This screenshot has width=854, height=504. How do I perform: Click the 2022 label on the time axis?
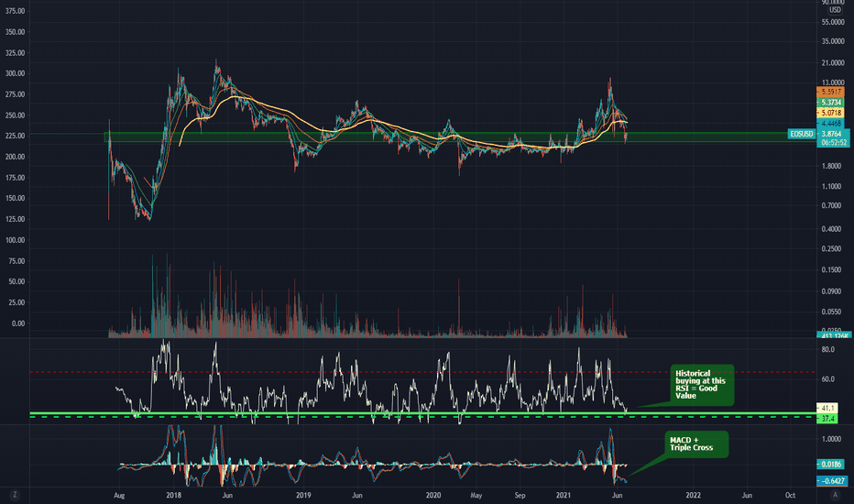pos(694,495)
